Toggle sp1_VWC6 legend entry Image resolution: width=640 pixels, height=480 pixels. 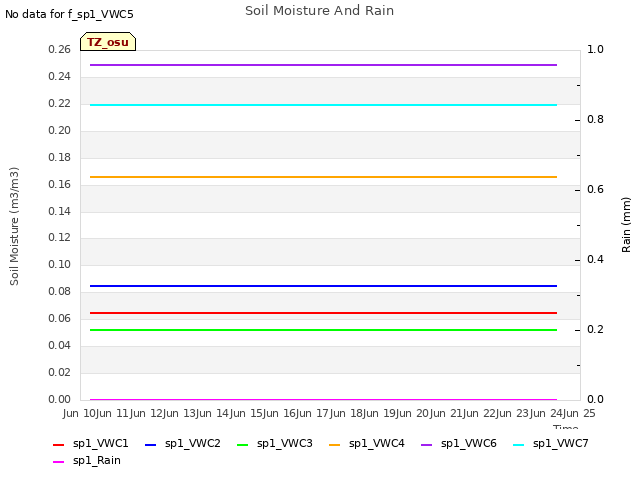tap(459, 444)
